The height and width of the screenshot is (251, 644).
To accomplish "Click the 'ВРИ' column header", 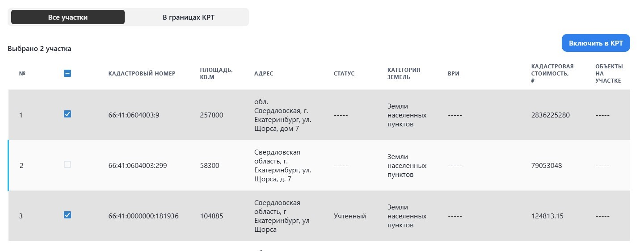I will 454,74.
